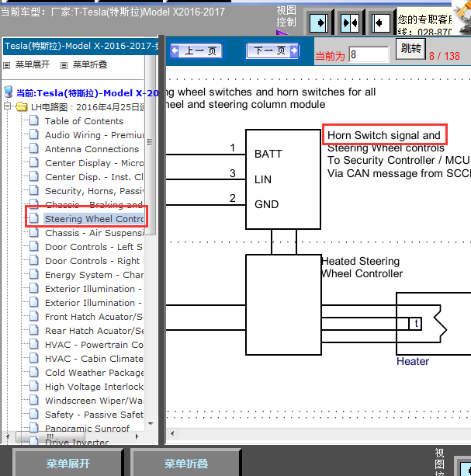Click diagram horizontal scrollbar left arrow

[172, 433]
